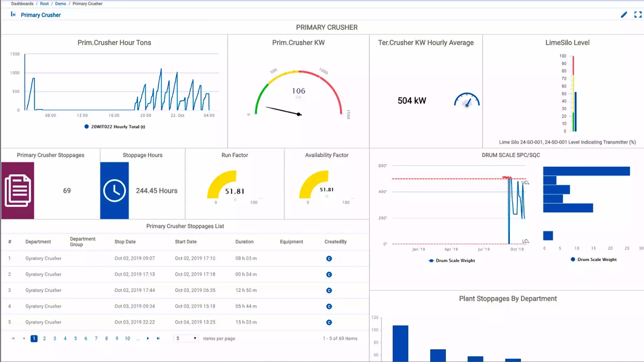Navigate to page 2 of stoppages
The width and height of the screenshot is (644, 362).
click(x=44, y=338)
